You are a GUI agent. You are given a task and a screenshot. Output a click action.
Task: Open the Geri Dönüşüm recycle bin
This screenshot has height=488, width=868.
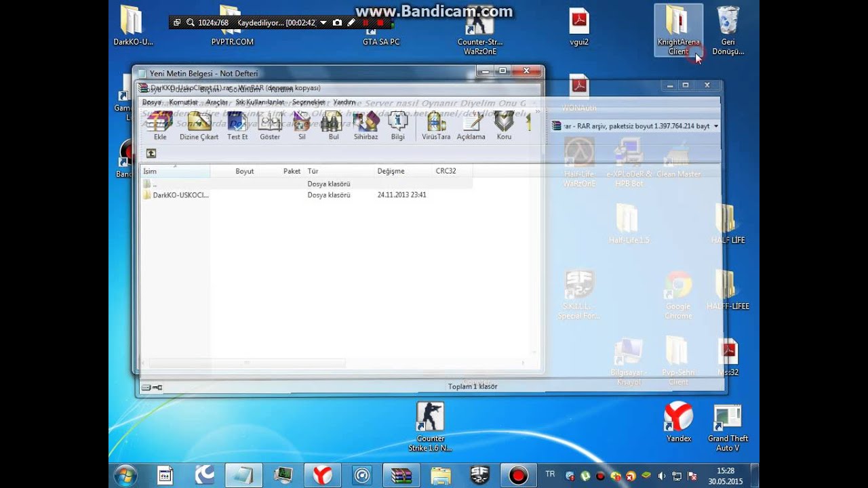[x=728, y=30]
